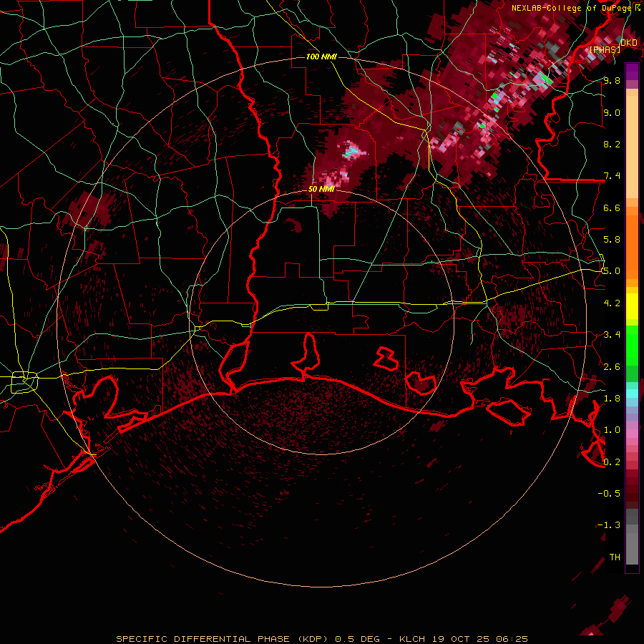
Task: Click the 100 NMI range ring label
Action: pos(321,57)
